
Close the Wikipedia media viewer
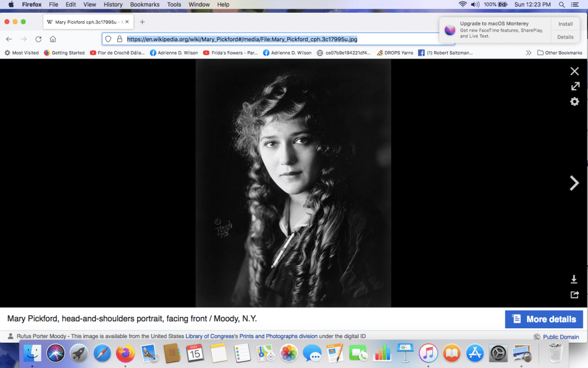pyautogui.click(x=574, y=71)
